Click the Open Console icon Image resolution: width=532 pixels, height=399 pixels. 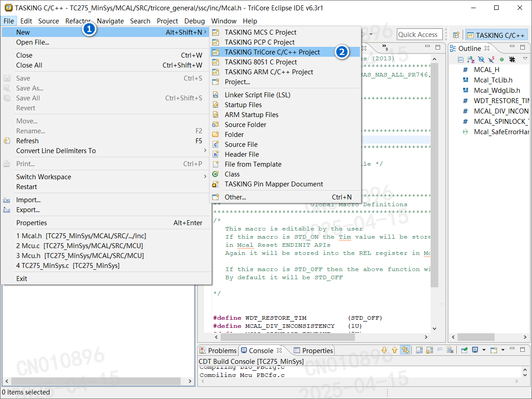pyautogui.click(x=494, y=350)
